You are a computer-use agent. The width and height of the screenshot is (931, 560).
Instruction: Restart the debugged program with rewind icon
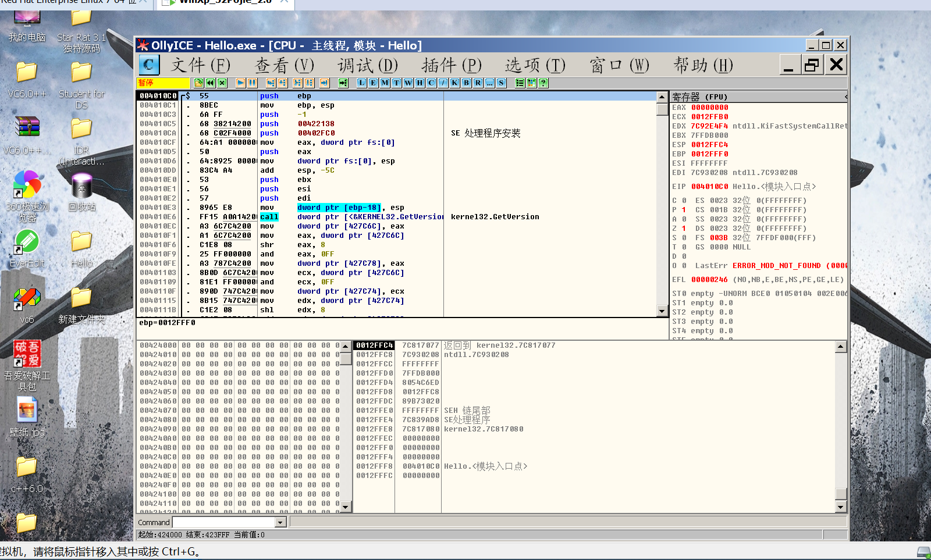211,83
